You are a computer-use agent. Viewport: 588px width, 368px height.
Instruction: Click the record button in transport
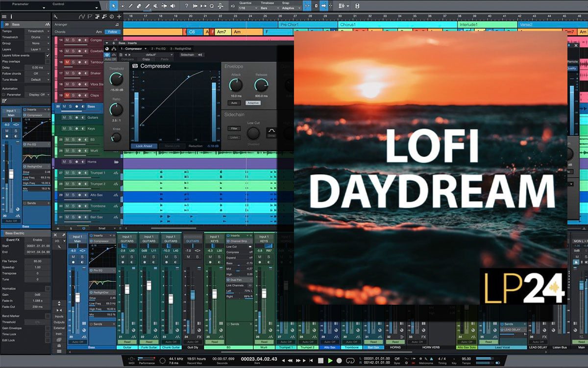click(339, 361)
